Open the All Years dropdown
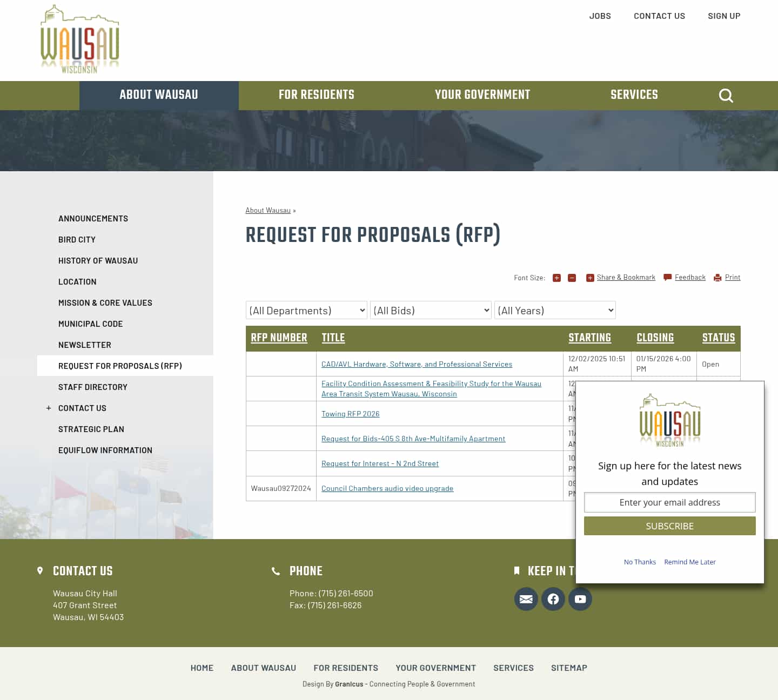This screenshot has height=700, width=778. [555, 310]
